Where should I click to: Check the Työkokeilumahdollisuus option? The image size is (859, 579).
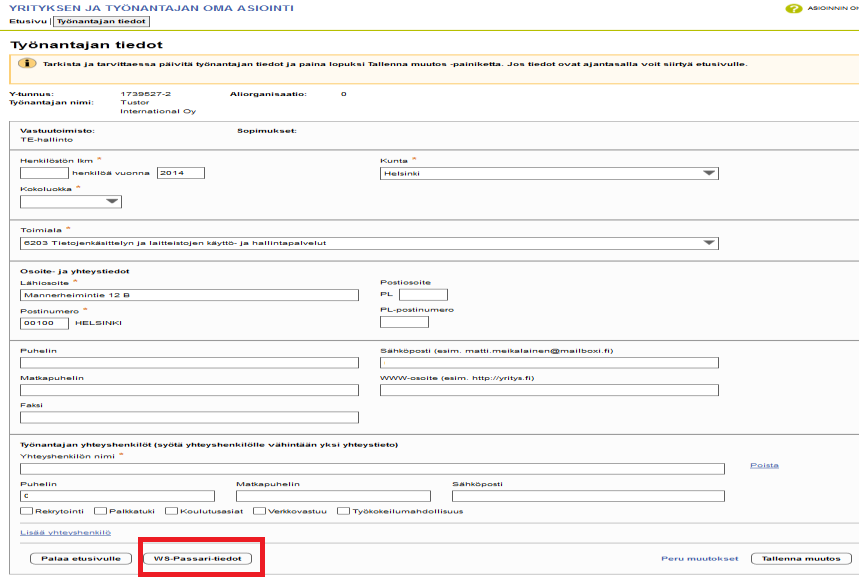coord(344,511)
